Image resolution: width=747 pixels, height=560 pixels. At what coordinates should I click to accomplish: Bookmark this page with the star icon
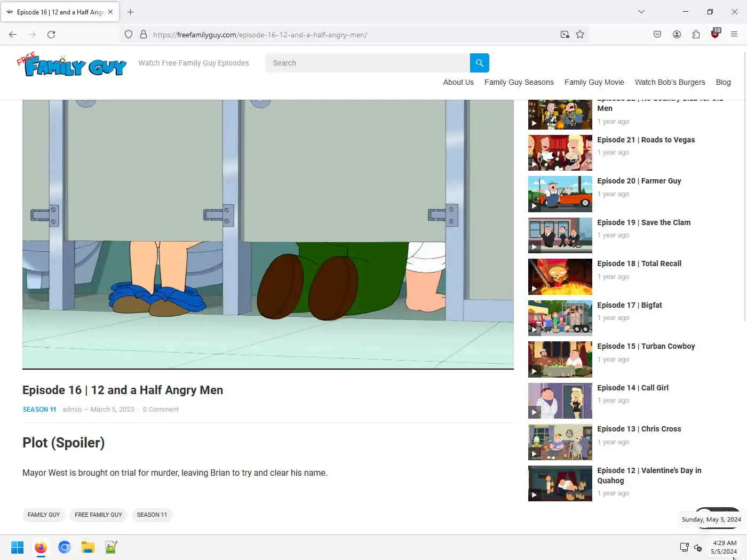coord(580,35)
